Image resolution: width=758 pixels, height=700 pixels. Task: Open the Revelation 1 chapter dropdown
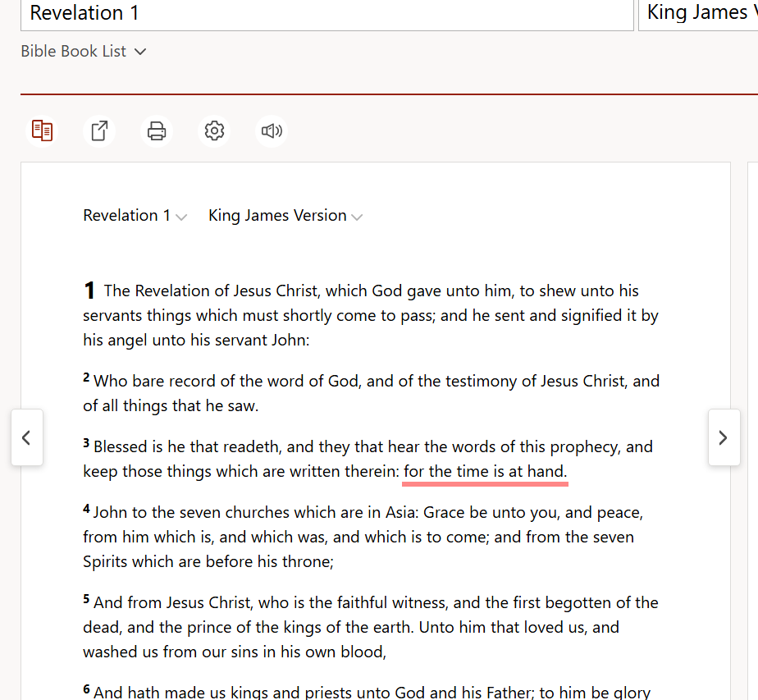click(x=135, y=216)
